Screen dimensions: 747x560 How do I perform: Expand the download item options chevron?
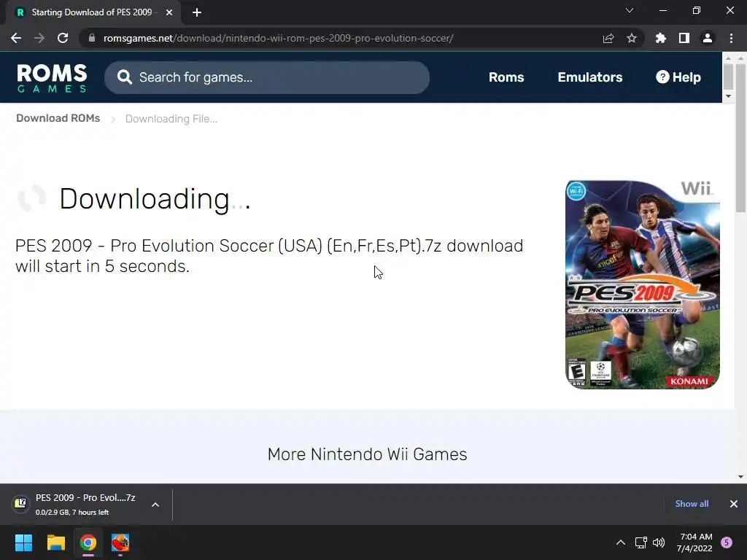pos(155,505)
